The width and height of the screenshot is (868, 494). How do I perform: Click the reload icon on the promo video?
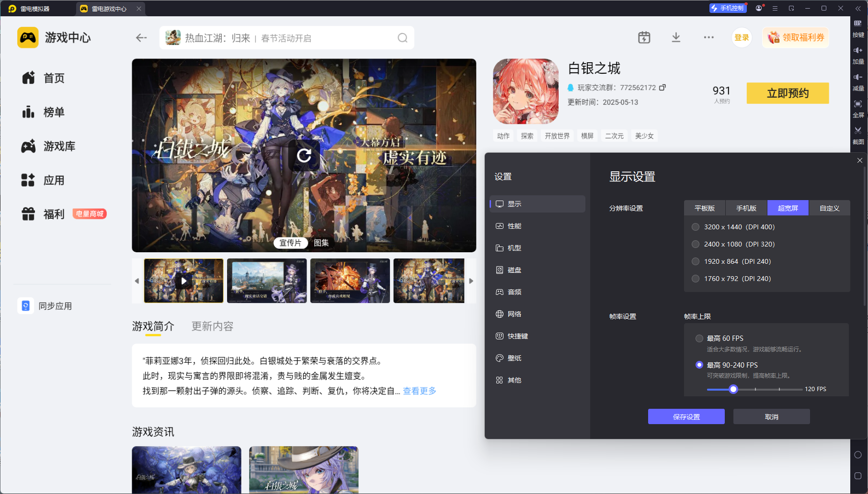tap(304, 155)
